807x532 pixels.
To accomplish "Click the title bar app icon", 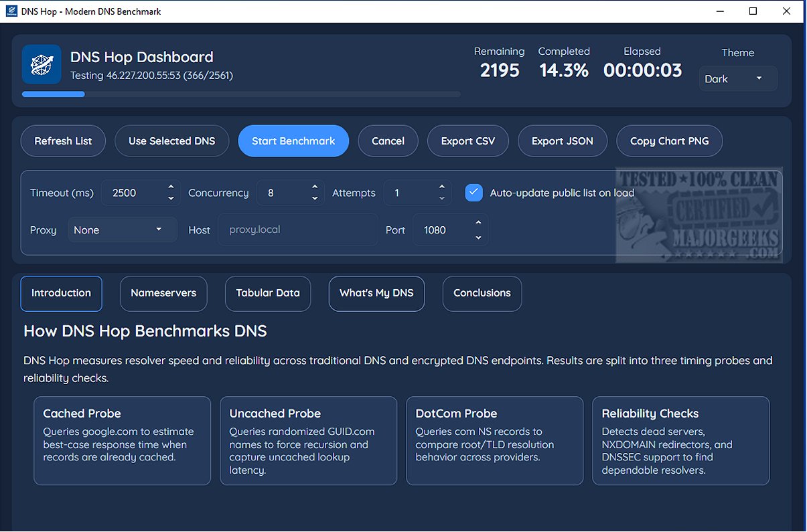I will coord(11,11).
